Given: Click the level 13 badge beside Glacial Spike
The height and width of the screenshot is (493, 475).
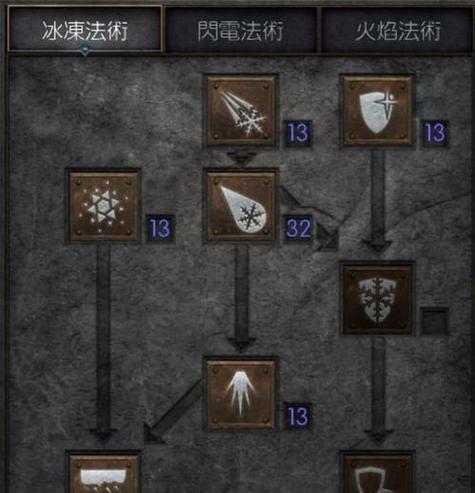Looking at the screenshot, I should (299, 417).
